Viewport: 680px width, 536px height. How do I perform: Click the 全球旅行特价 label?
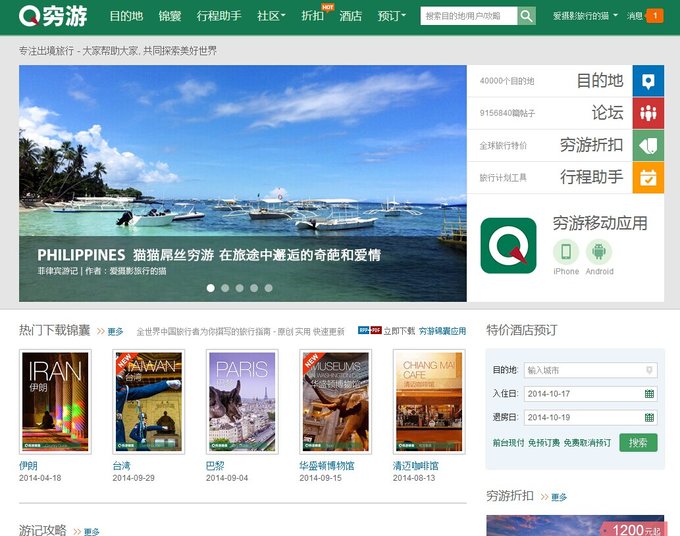(503, 146)
